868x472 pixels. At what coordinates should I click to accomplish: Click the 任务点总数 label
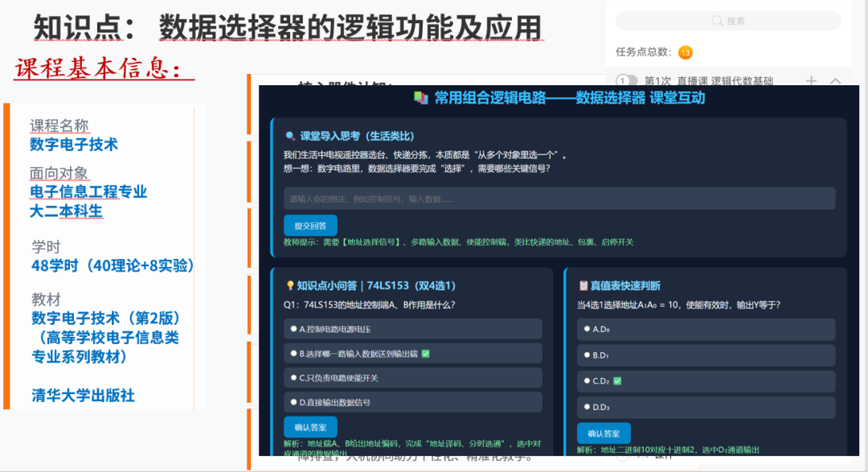[643, 52]
